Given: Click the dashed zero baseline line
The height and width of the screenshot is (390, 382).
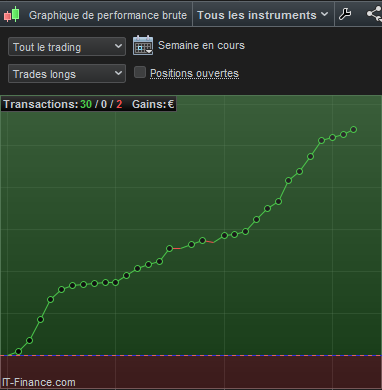Looking at the screenshot, I should pyautogui.click(x=191, y=355).
